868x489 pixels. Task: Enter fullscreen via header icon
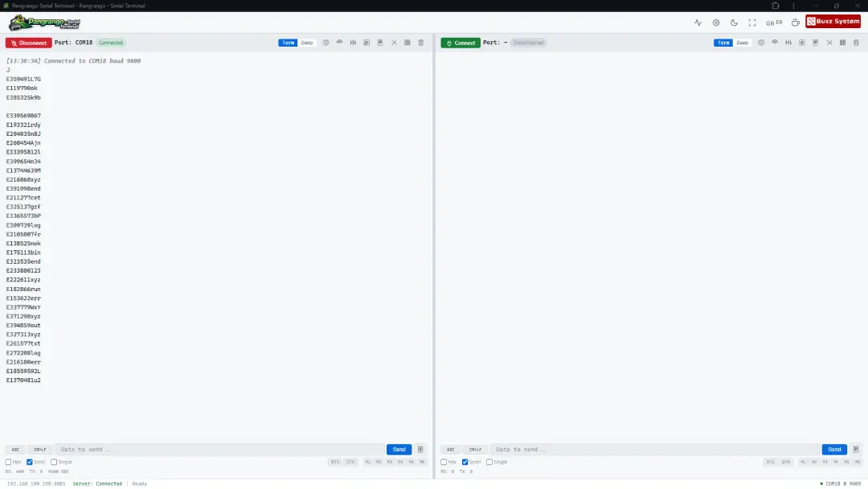pyautogui.click(x=751, y=23)
